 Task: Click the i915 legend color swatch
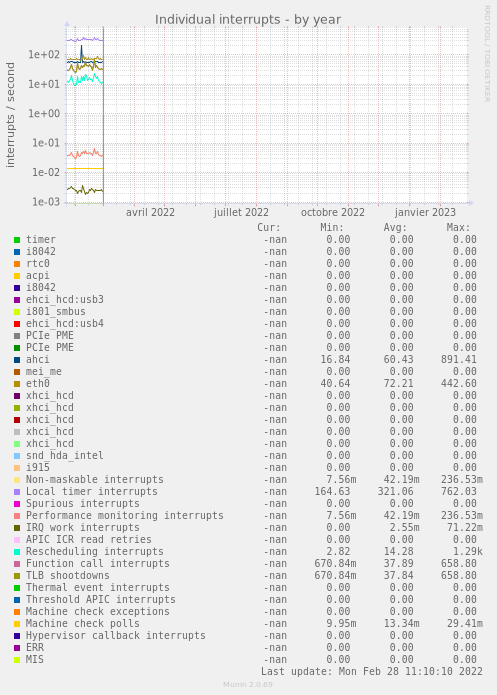(x=17, y=468)
